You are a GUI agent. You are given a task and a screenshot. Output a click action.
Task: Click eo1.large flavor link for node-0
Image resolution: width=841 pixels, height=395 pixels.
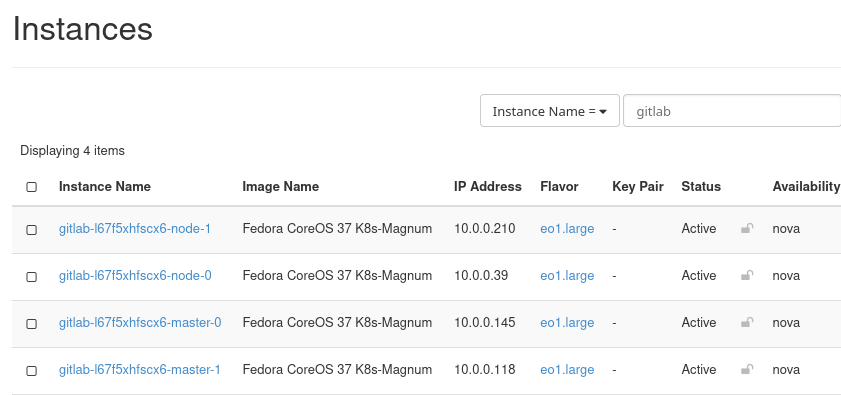click(x=567, y=275)
